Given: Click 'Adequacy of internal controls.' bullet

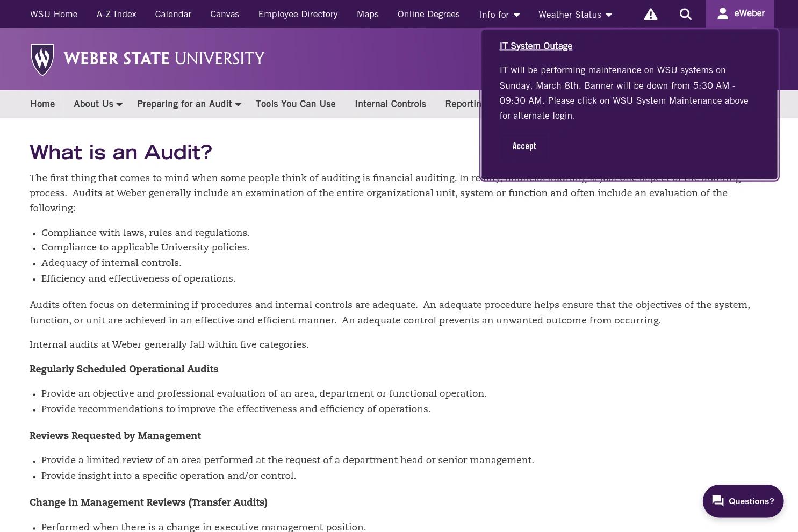Looking at the screenshot, I should point(111,263).
